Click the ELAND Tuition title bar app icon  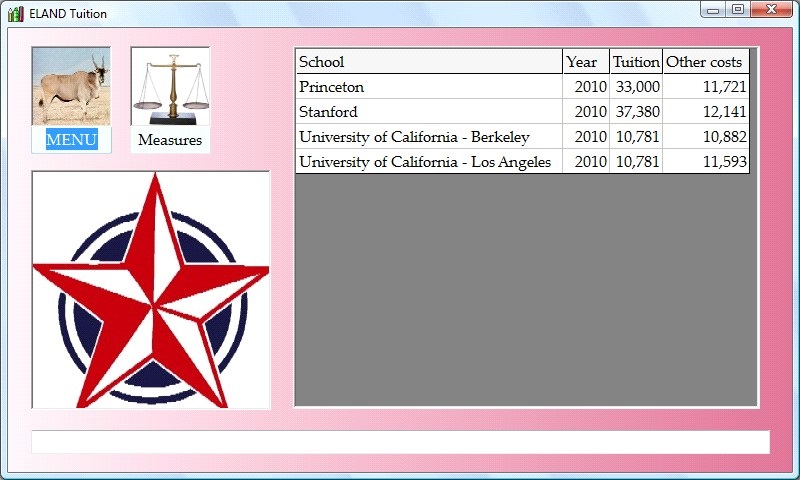point(15,13)
